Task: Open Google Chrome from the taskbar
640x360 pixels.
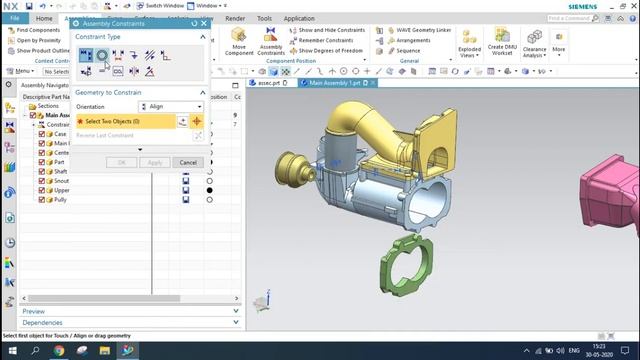Action: (59, 351)
